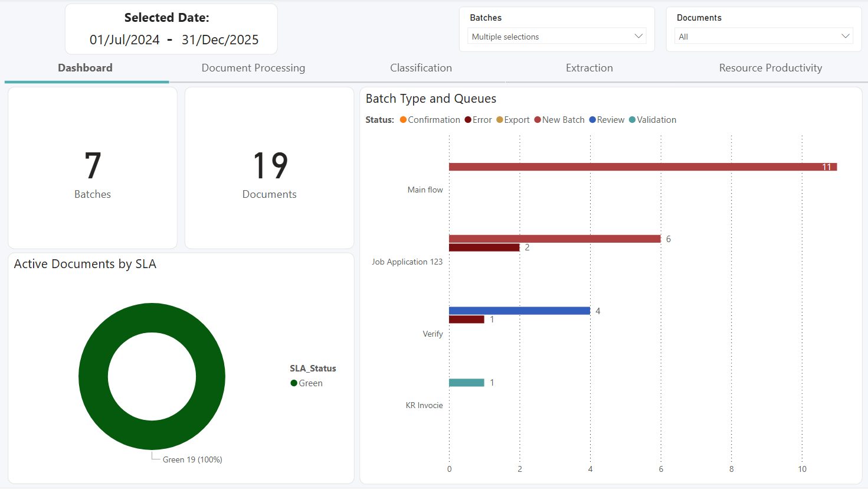Click the 19 Documents card

[x=270, y=168]
